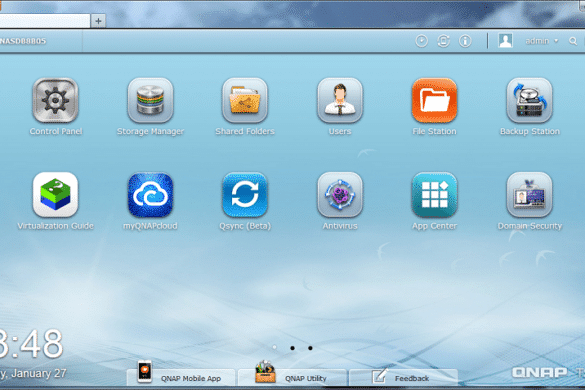
Task: Click the NAS name in header
Action: 23,41
